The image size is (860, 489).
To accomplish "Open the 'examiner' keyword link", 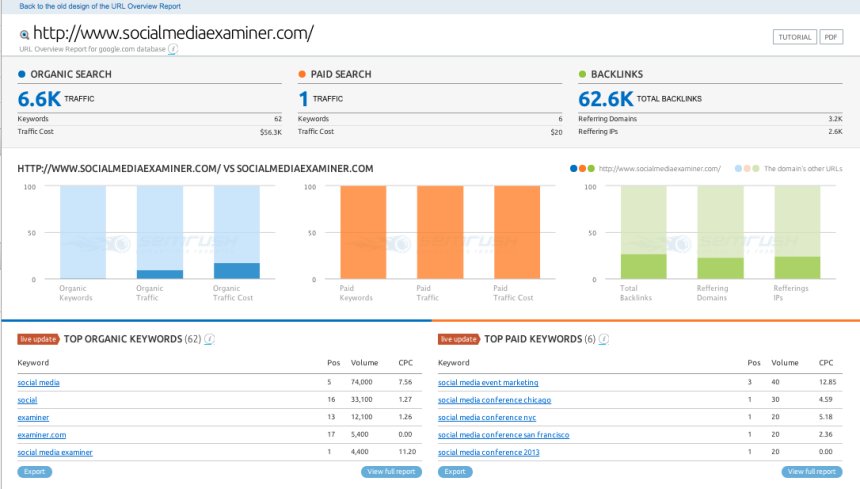I will [33, 418].
